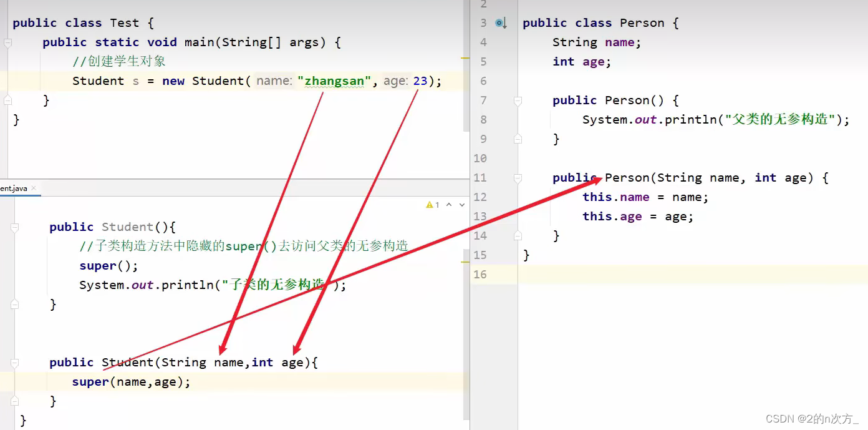This screenshot has height=430, width=868.
Task: Click the //创建学生对象 comment
Action: (x=119, y=62)
